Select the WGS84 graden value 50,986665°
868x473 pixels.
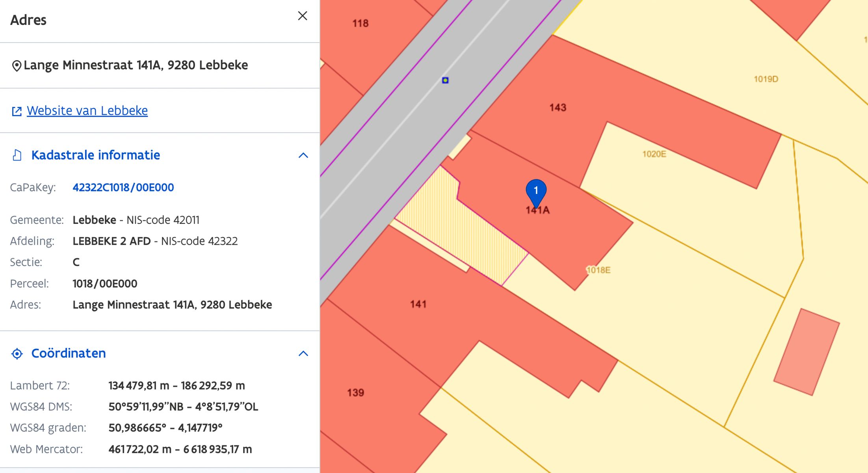pyautogui.click(x=137, y=428)
